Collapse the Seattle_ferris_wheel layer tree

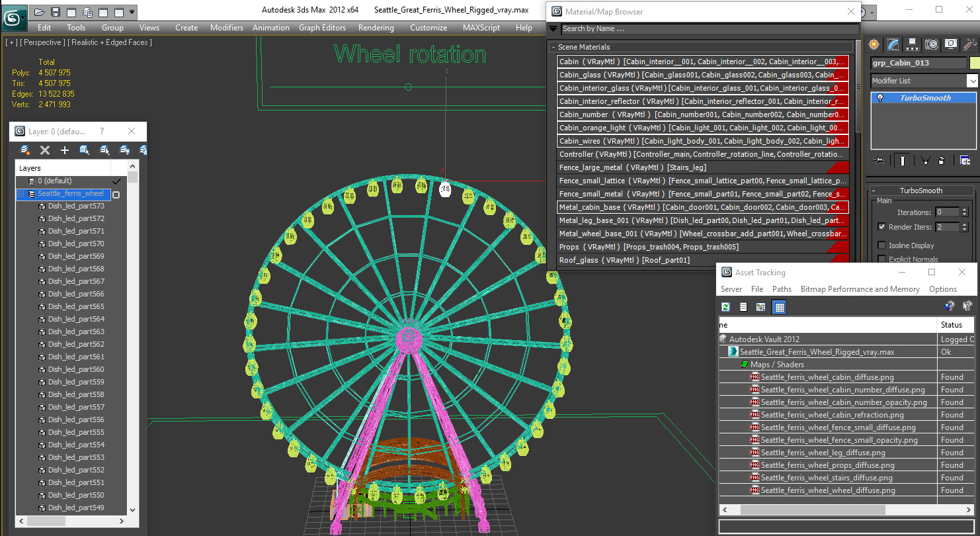[x=20, y=194]
